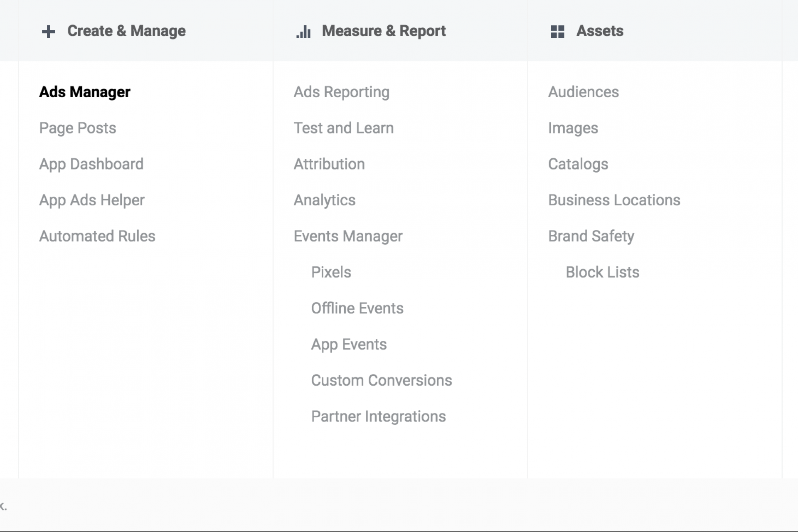This screenshot has height=532, width=798.
Task: Open Ads Reporting
Action: pyautogui.click(x=342, y=92)
